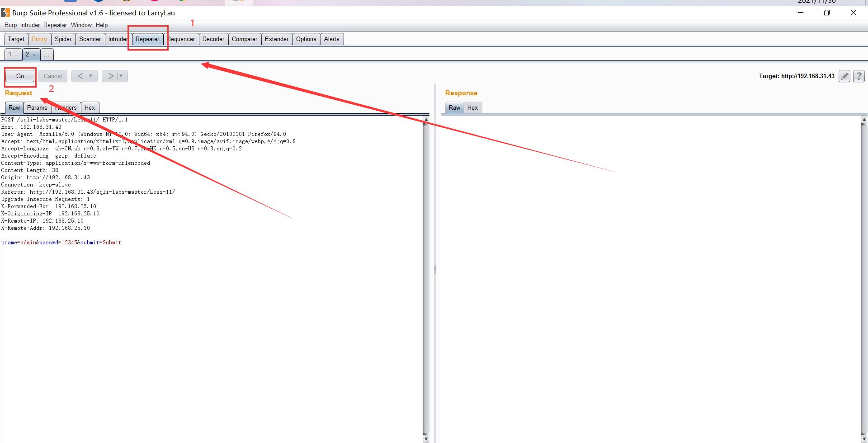This screenshot has width=868, height=443.
Task: Click the X-Forwarded-For header line
Action: click(x=48, y=206)
